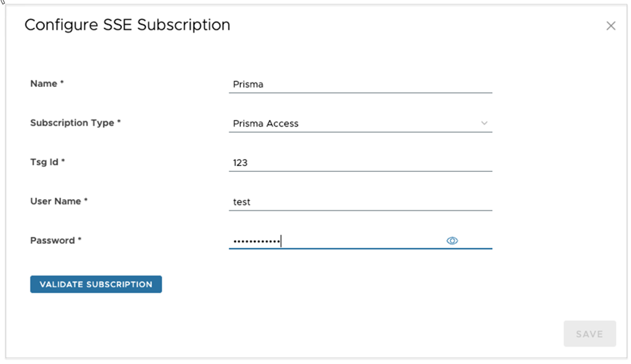This screenshot has width=631, height=364.
Task: Click the asterisk after Subscription Type
Action: tap(119, 123)
